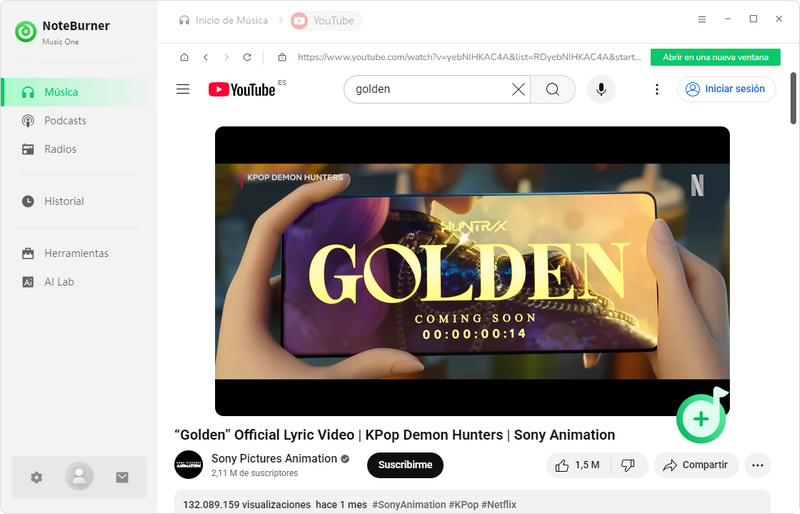The width and height of the screenshot is (800, 514).
Task: Click the browser home icon
Action: point(184,57)
